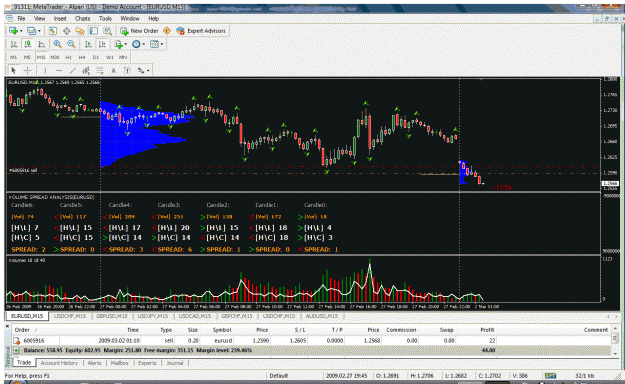Switch timeframe to H1

pos(69,57)
